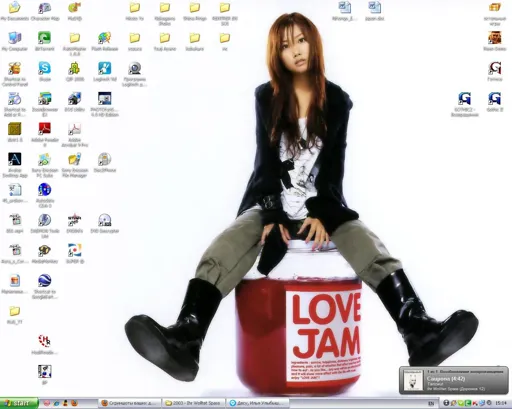This screenshot has width=512, height=409.
Task: Open the DAEMON Tools Lite shortcut
Action: 44,220
